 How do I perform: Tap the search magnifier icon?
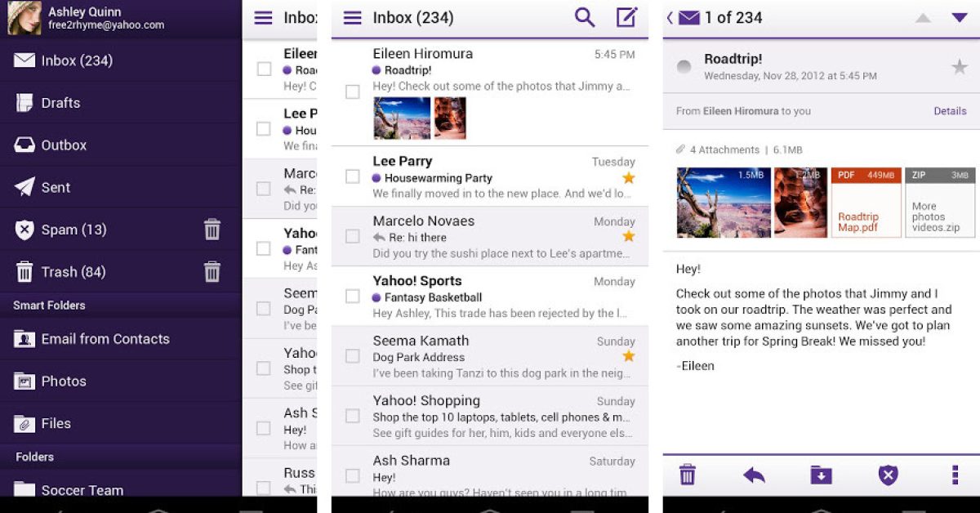pyautogui.click(x=585, y=17)
